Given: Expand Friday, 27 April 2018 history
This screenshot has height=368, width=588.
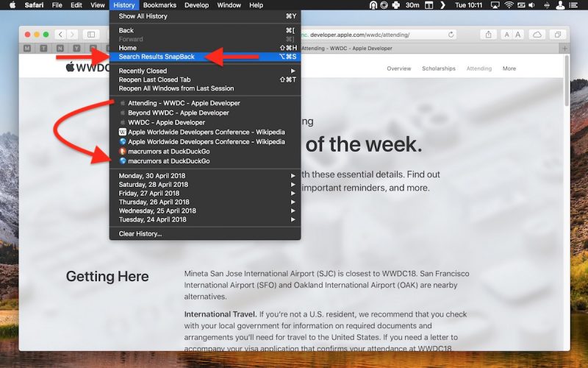Looking at the screenshot, I should coord(205,194).
